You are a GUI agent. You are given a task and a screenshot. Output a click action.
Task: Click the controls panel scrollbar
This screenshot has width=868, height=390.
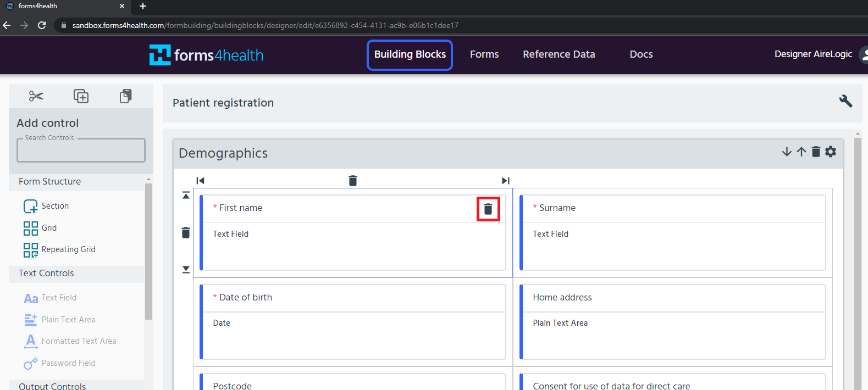pos(148,251)
